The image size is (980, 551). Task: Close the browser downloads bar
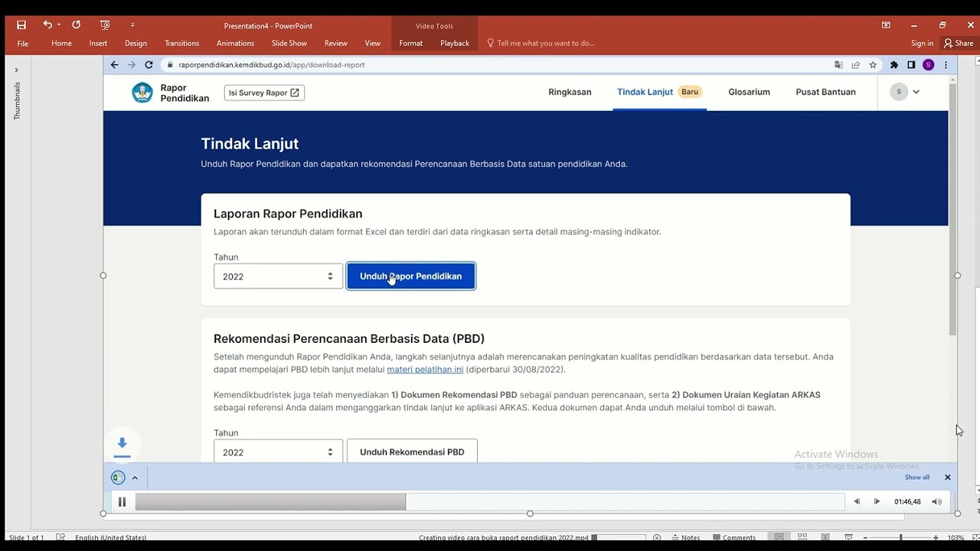[947, 478]
